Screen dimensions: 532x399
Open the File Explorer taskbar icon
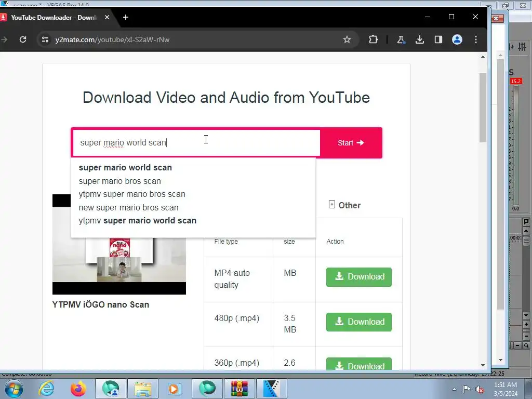point(143,389)
